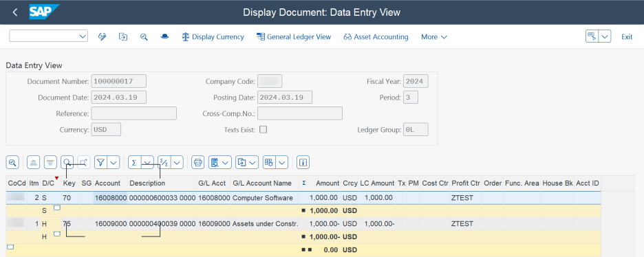Click the LC Amount column header
The image size is (644, 257).
[377, 183]
